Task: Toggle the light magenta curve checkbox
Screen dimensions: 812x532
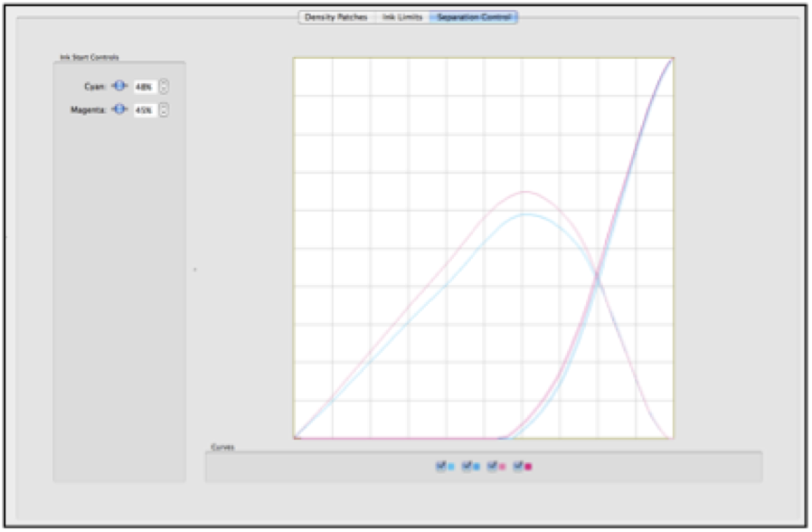Action: point(491,466)
